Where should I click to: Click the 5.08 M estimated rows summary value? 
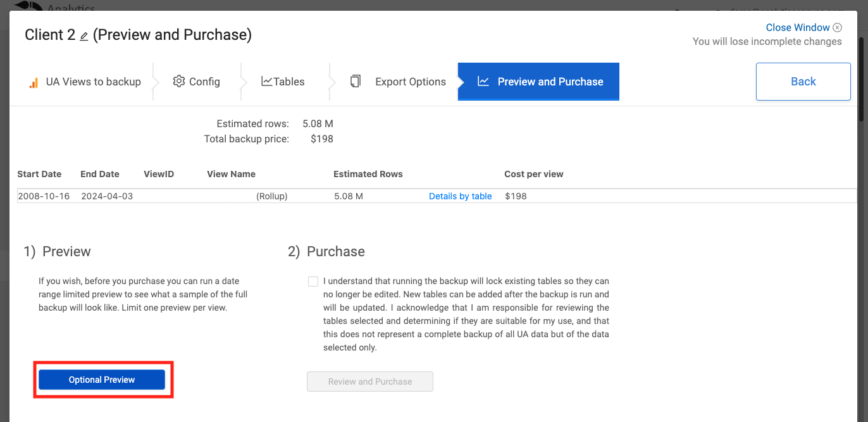[x=318, y=123]
